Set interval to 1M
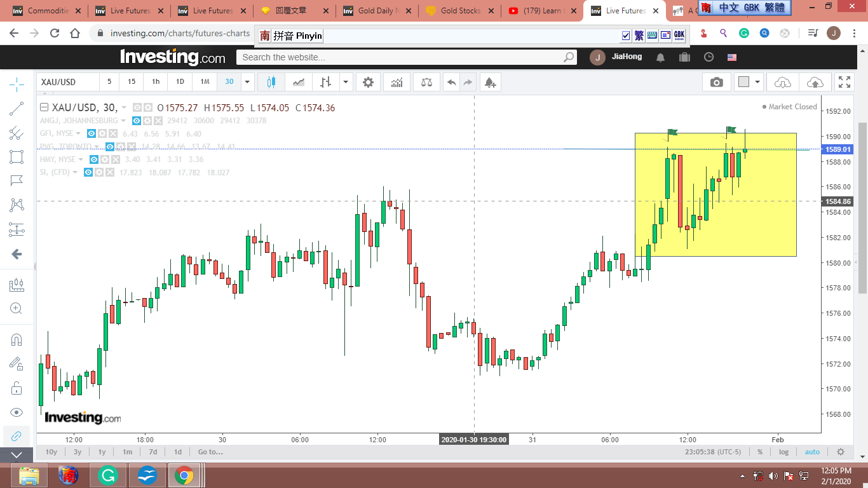This screenshot has width=868, height=488. click(x=205, y=82)
